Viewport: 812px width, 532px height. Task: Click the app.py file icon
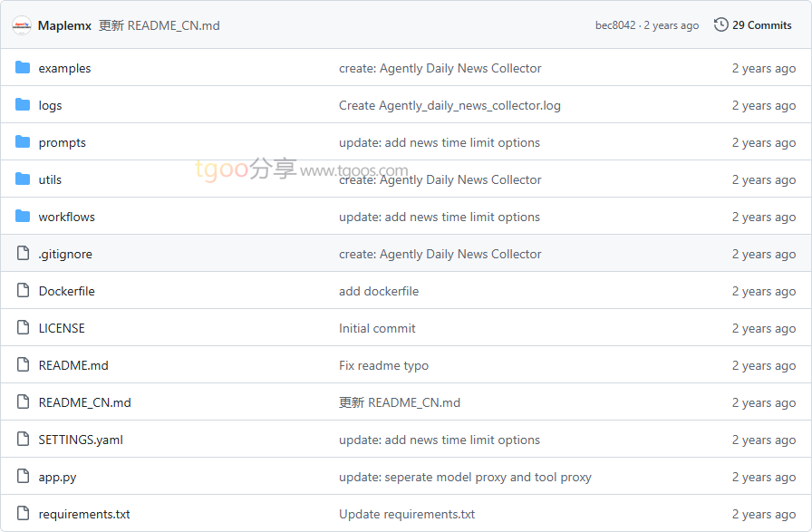click(x=23, y=477)
